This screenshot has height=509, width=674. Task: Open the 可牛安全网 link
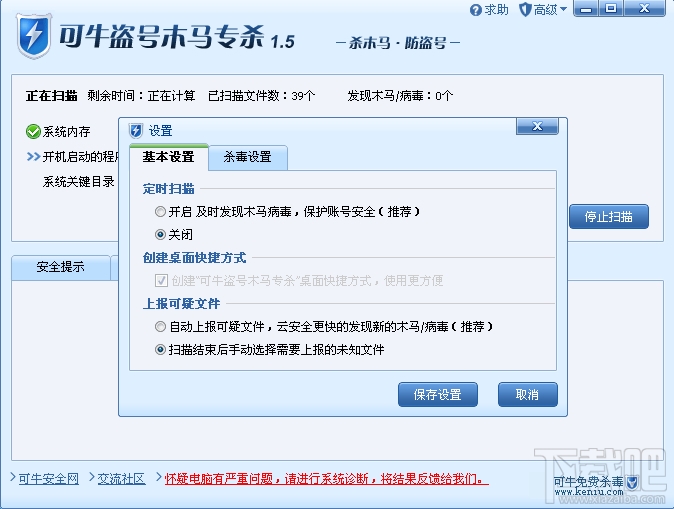(49, 478)
